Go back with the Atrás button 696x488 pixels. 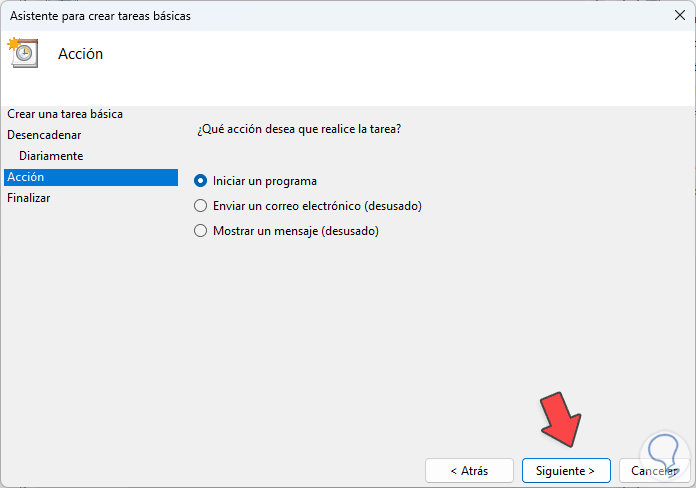(x=468, y=470)
